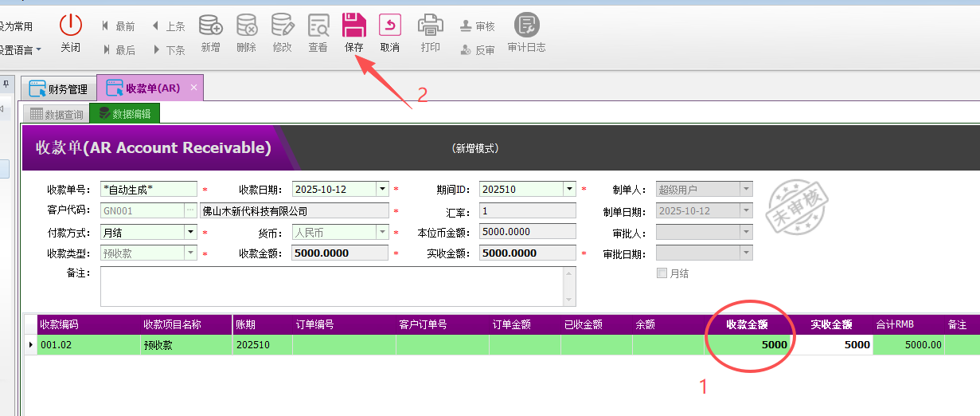
Task: Click the header 收款金额 field
Action: tap(341, 253)
